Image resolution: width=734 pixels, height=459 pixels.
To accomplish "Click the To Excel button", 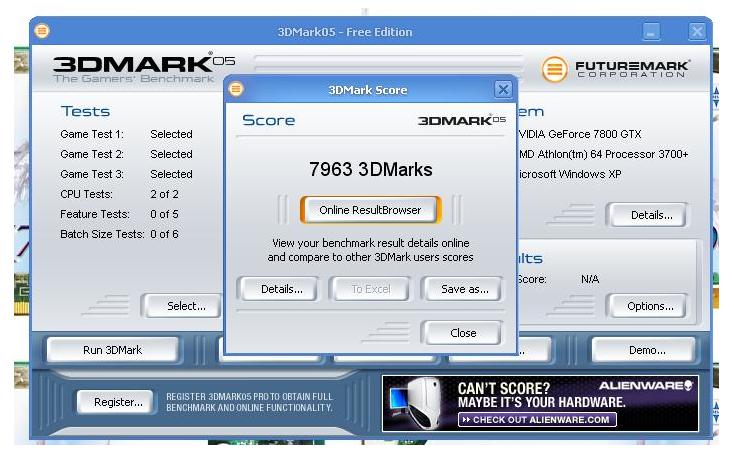I will (370, 289).
